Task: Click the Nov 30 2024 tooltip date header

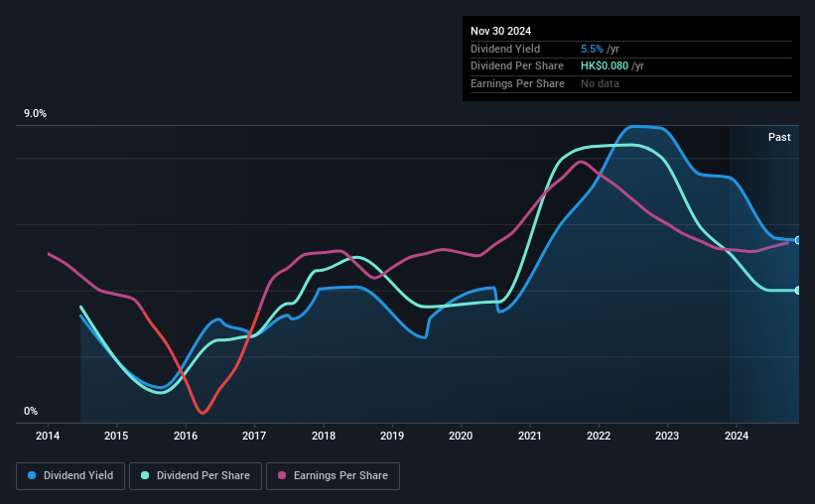Action: coord(500,31)
